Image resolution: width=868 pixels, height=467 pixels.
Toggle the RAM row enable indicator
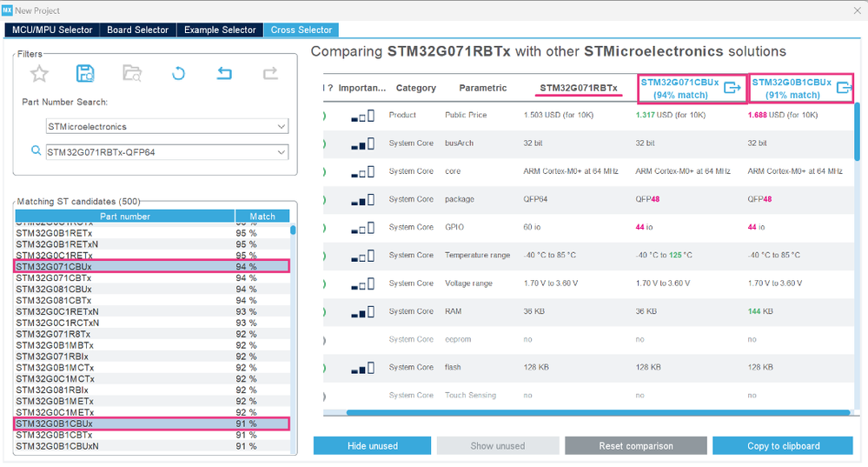click(324, 312)
